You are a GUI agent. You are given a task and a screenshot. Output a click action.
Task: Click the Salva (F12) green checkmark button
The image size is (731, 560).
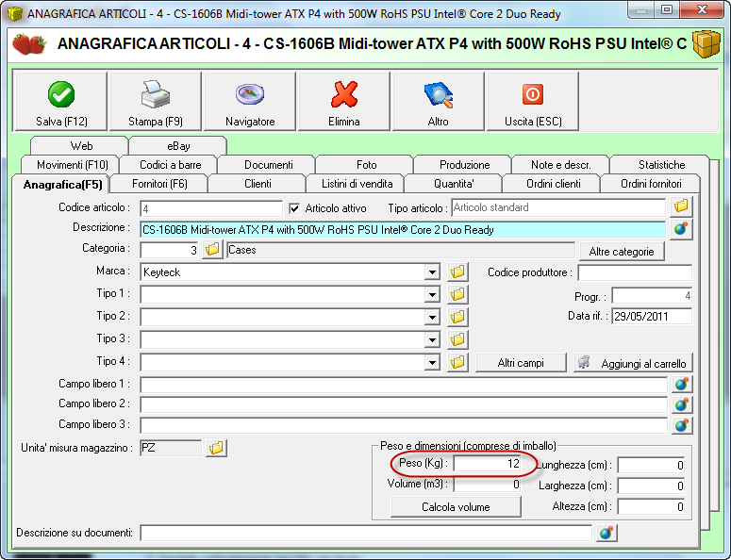[x=61, y=102]
